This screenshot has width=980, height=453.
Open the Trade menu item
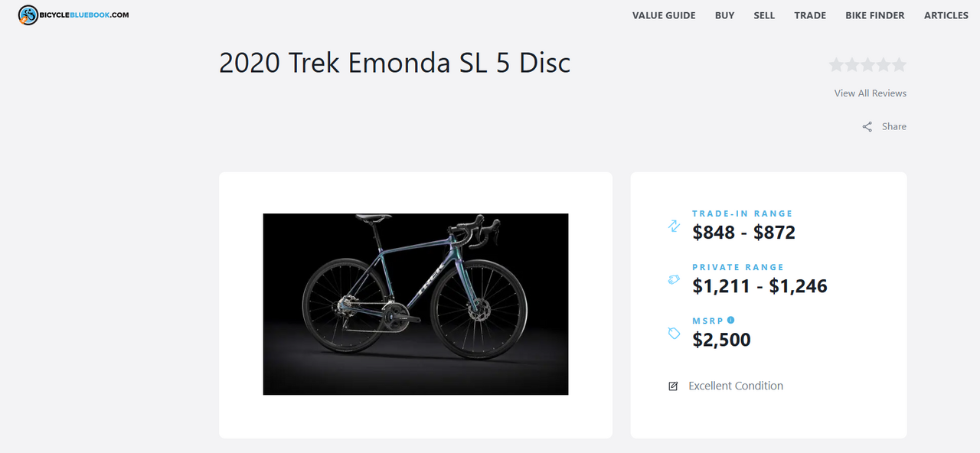[x=810, y=15]
